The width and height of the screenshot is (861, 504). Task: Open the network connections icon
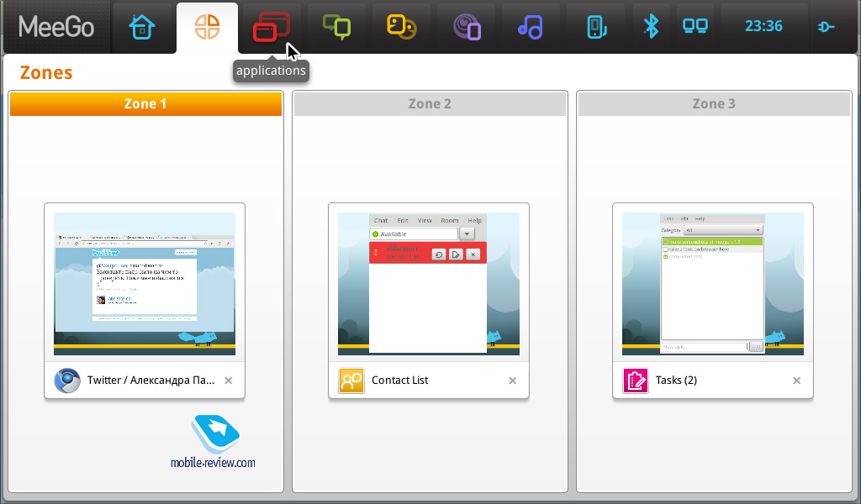click(695, 26)
